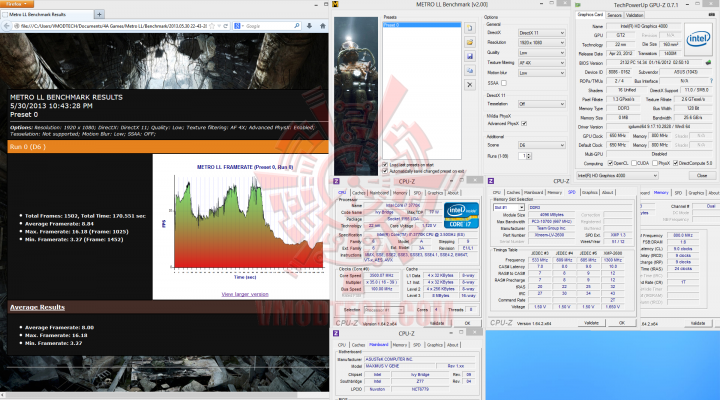Select Preset 0 in the Presets list
720x400 pixels.
click(422, 25)
